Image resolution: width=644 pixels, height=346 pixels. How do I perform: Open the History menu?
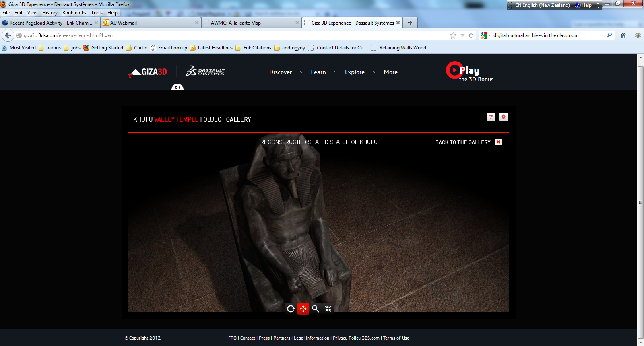[50, 13]
